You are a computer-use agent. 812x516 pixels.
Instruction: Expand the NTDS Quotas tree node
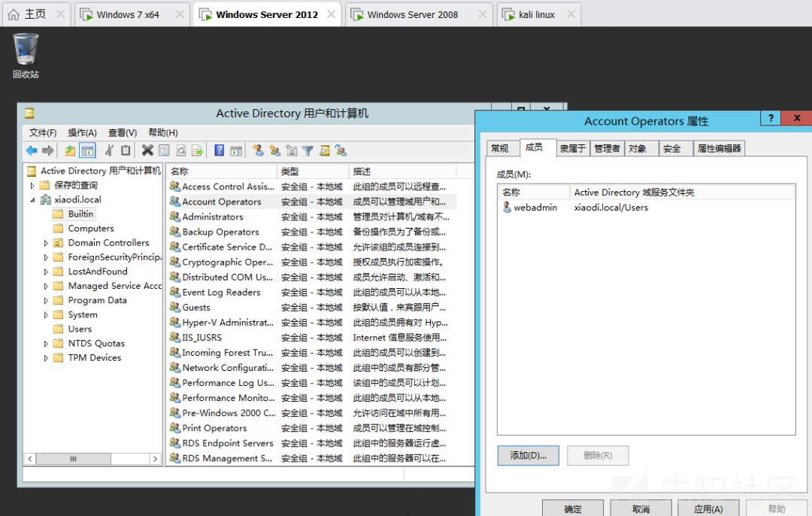tap(46, 344)
